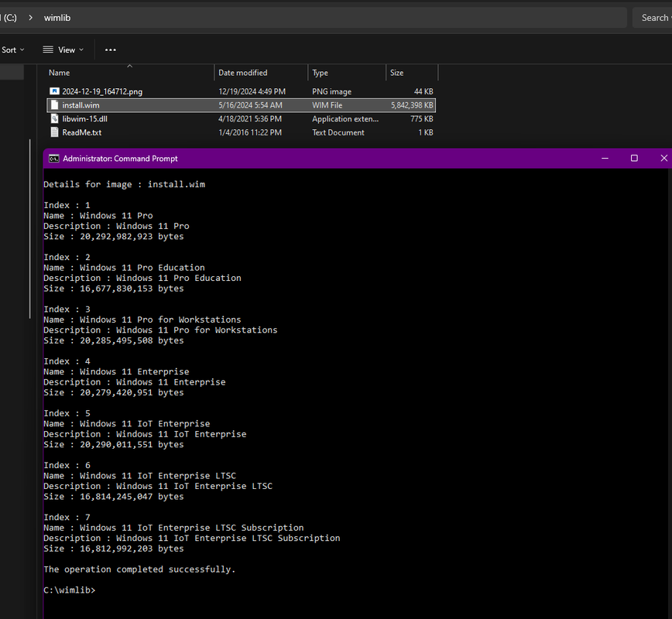This screenshot has height=619, width=672.
Task: Select the install.wim file row
Action: point(241,105)
